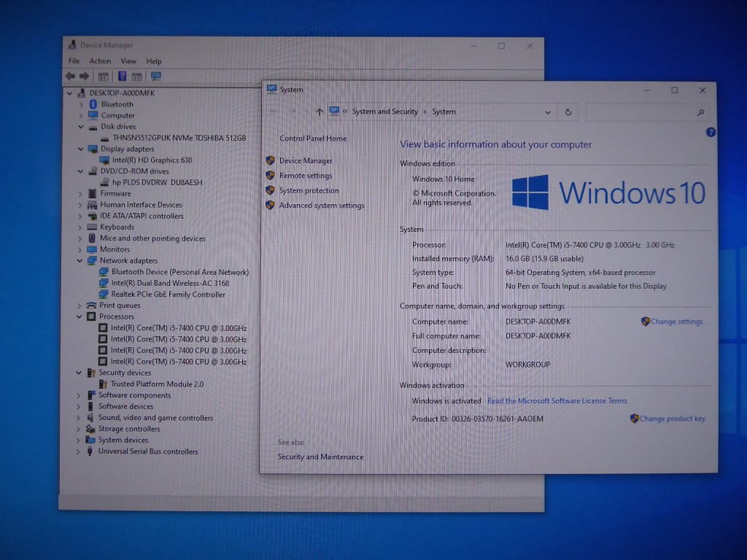Open help with the blue question mark in System window

point(711,133)
